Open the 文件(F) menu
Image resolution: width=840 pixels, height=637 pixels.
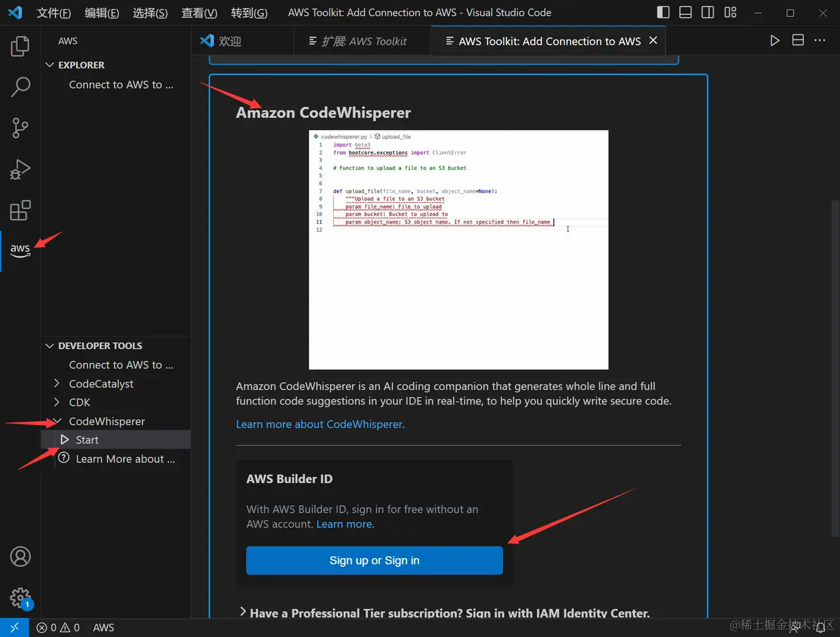[x=54, y=12]
